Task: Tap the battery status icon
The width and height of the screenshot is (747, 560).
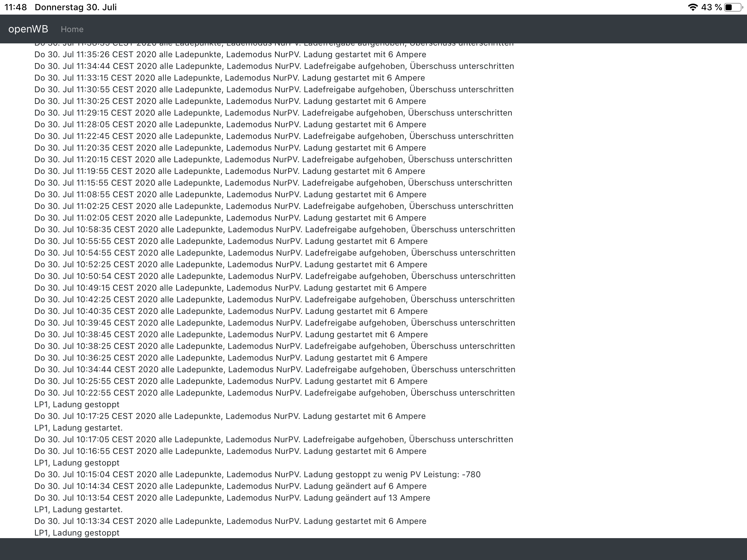Action: 734,7
